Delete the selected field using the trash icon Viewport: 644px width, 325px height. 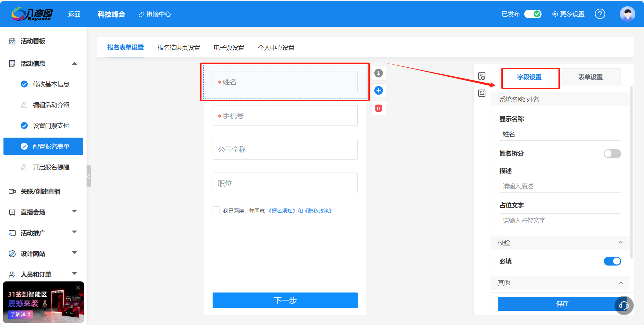pyautogui.click(x=378, y=108)
